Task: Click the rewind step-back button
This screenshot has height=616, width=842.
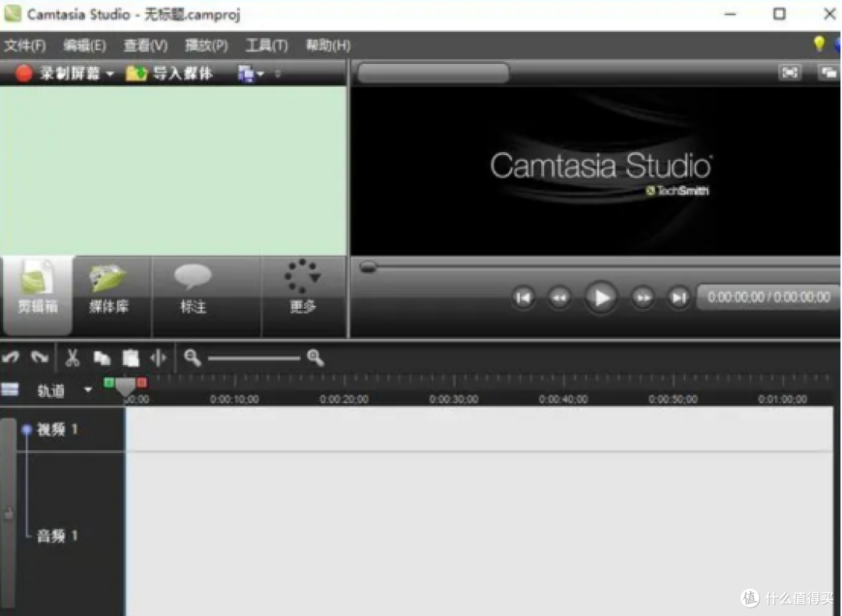Action: [559, 298]
